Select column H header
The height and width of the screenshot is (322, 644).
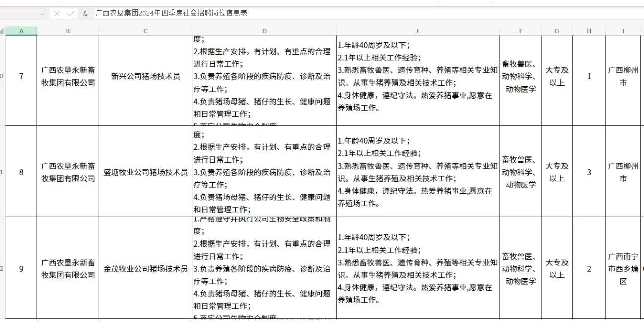(589, 31)
